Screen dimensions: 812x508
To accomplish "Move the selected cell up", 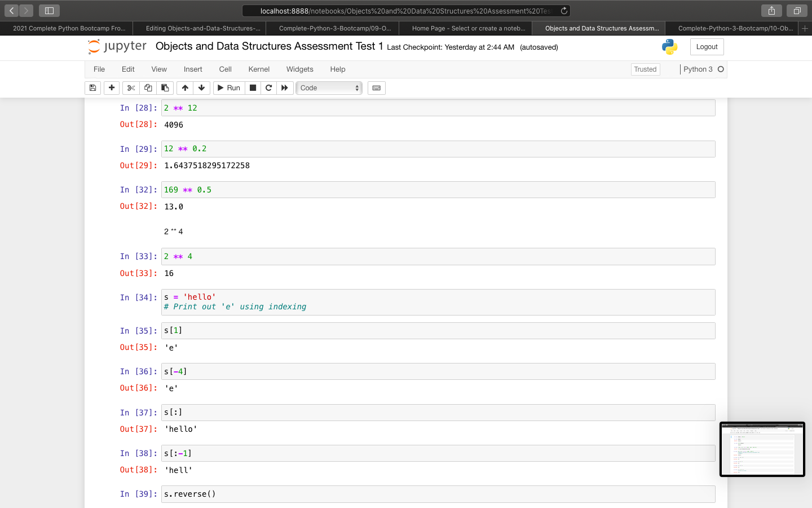I will click(184, 87).
